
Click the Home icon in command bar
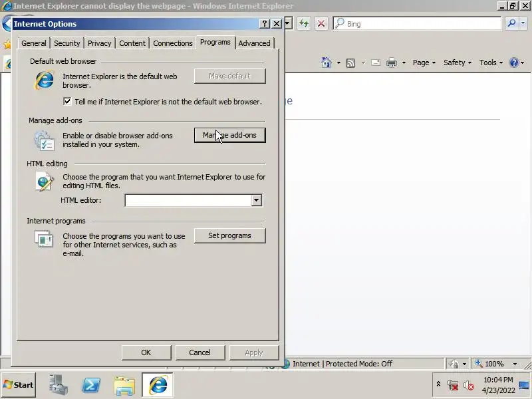327,63
